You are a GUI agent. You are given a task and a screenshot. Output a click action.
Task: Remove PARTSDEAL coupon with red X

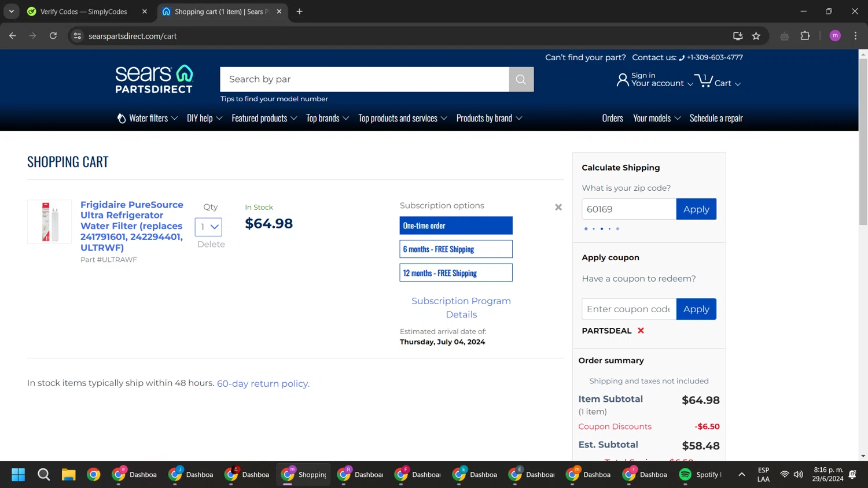[641, 331]
